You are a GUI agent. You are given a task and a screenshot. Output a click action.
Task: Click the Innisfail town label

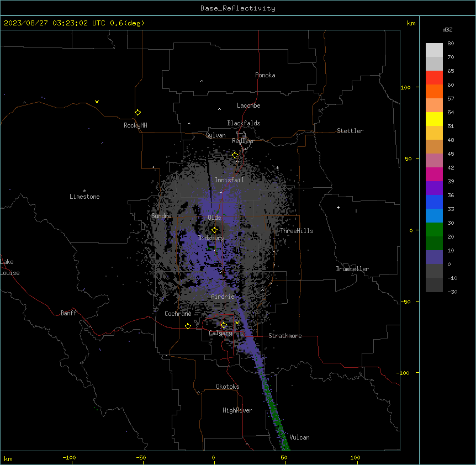tap(230, 180)
